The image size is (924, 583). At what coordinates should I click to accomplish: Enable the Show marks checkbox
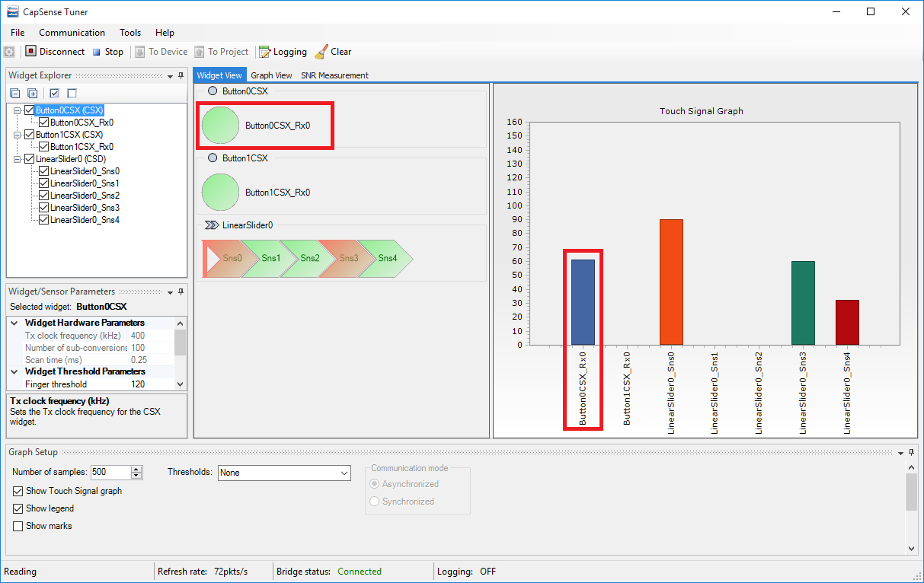point(18,526)
